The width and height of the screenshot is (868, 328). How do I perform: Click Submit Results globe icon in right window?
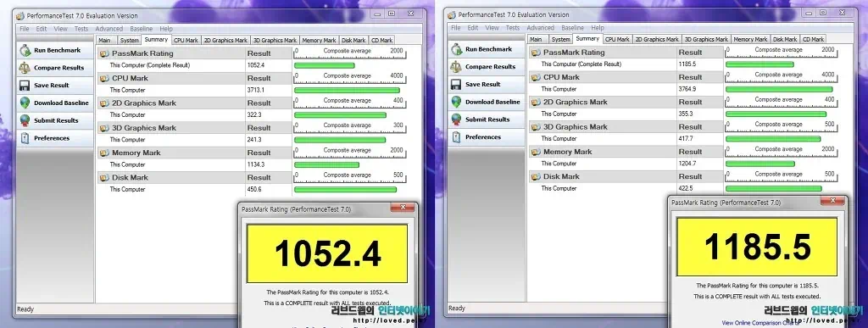(x=456, y=120)
